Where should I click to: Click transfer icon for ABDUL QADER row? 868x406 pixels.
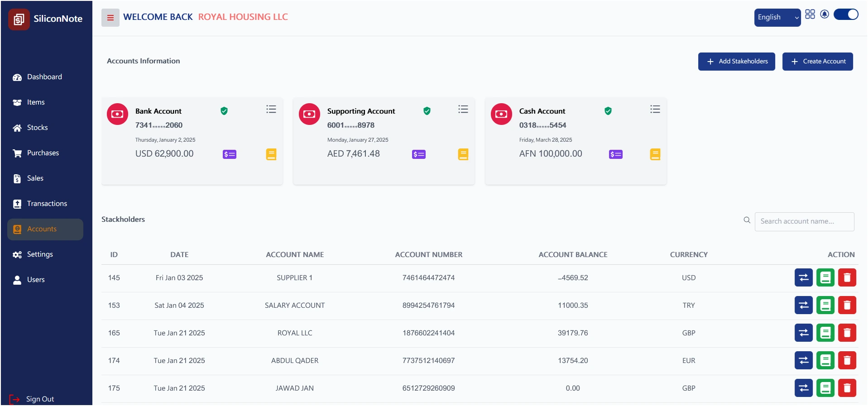tap(803, 361)
